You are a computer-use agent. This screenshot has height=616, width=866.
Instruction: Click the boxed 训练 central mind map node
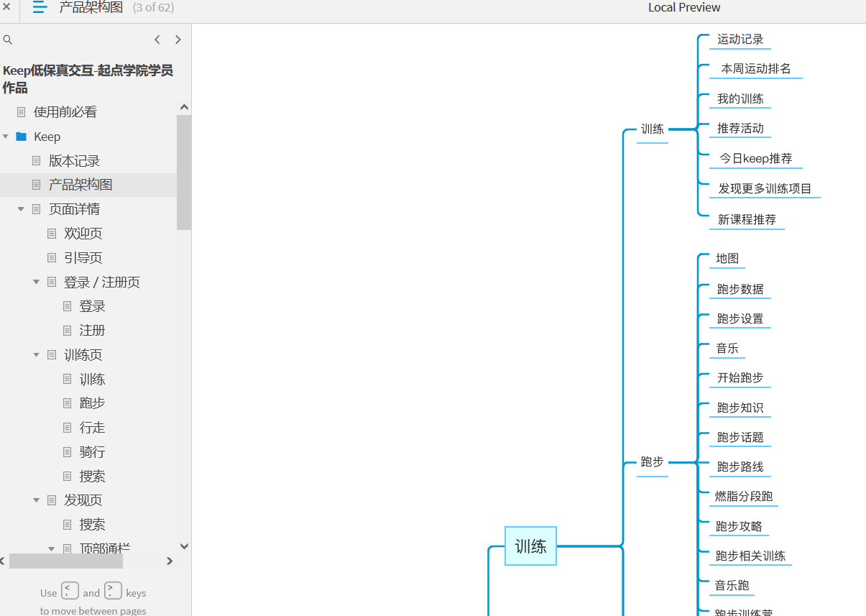pos(530,546)
